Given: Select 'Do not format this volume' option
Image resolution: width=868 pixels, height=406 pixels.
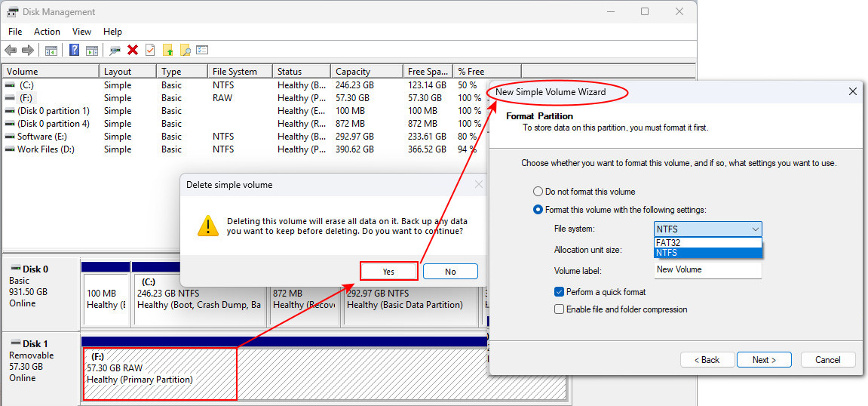Looking at the screenshot, I should coord(538,192).
